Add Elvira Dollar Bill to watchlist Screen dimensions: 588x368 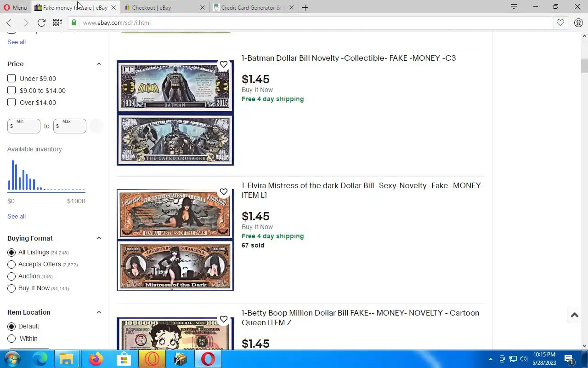224,192
